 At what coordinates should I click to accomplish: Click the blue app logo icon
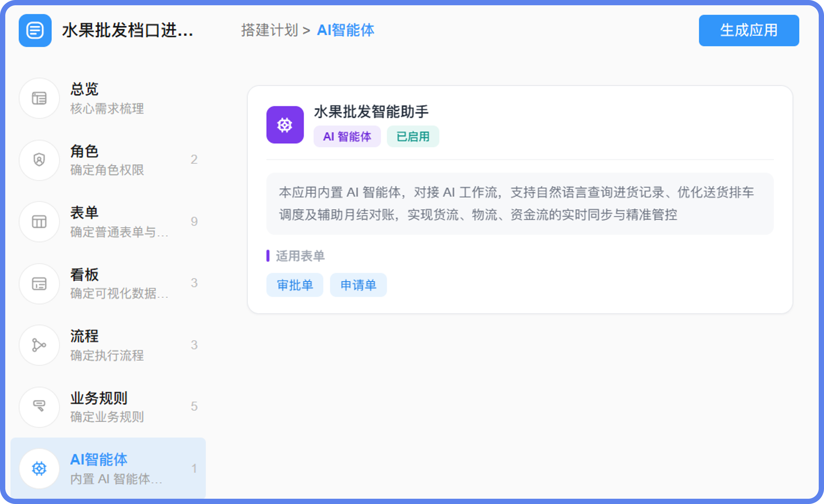click(x=35, y=31)
